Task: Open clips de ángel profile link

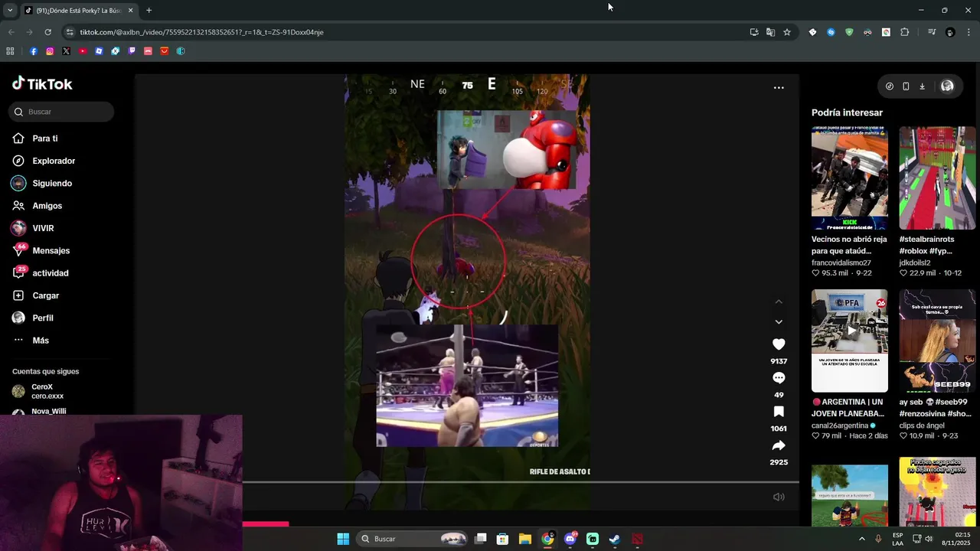Action: [x=924, y=425]
